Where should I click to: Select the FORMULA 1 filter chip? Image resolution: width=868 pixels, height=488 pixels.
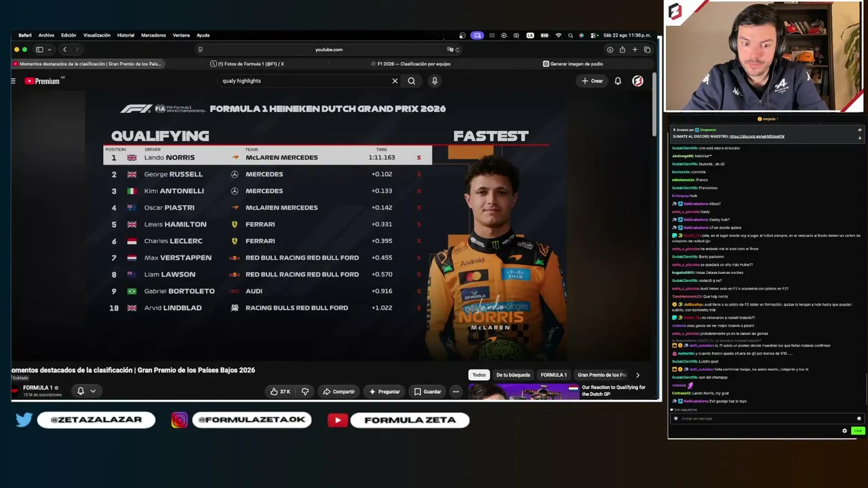[553, 375]
